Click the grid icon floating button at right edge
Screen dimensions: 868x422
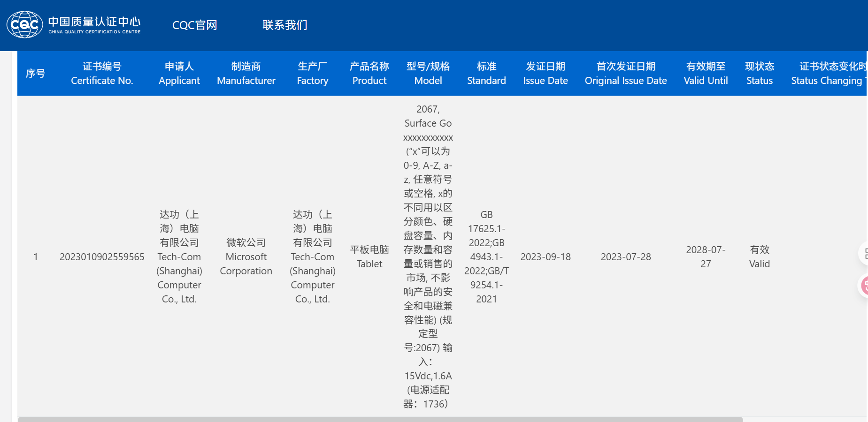[864, 254]
